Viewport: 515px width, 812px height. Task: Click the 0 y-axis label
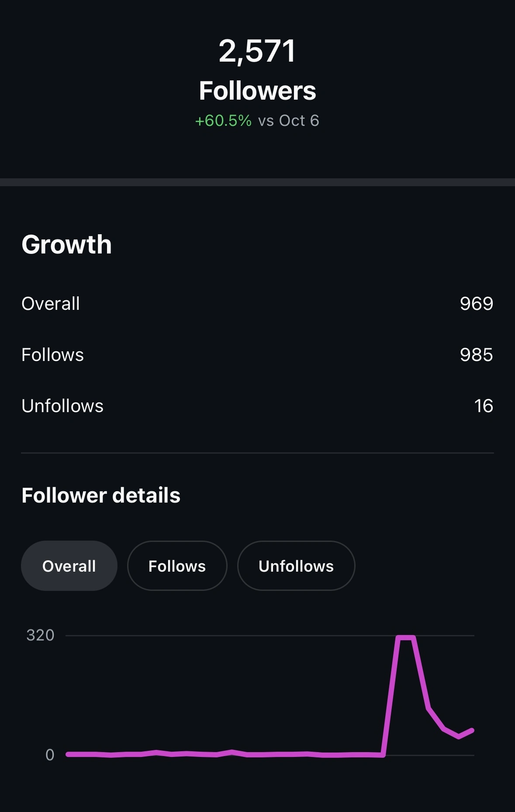(x=50, y=755)
